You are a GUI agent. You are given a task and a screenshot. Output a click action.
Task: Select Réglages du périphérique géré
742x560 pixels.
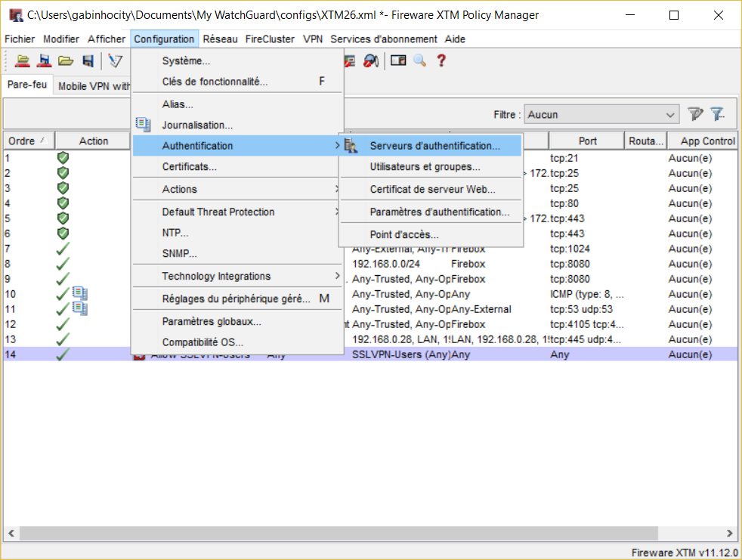click(x=237, y=299)
